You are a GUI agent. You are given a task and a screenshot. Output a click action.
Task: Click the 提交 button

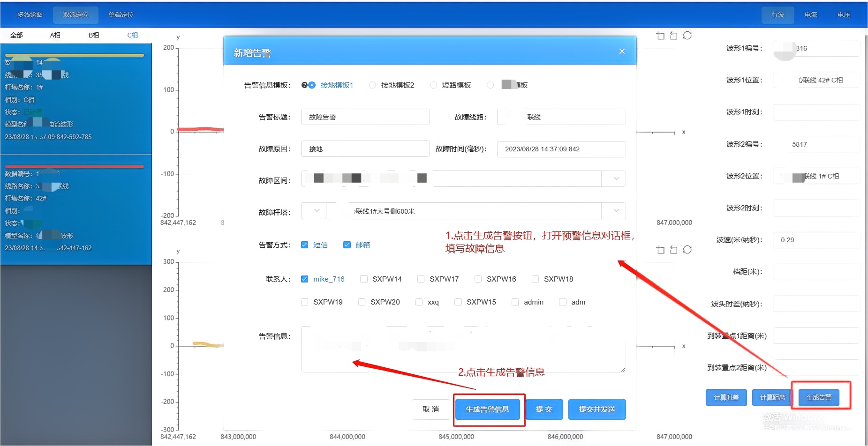point(544,409)
